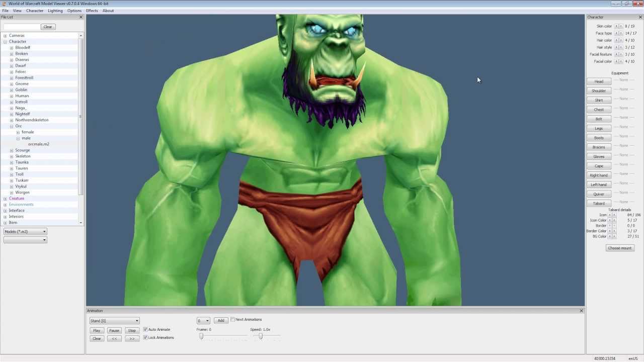Expand the female node under Orc
This screenshot has height=362, width=644.
click(18, 132)
